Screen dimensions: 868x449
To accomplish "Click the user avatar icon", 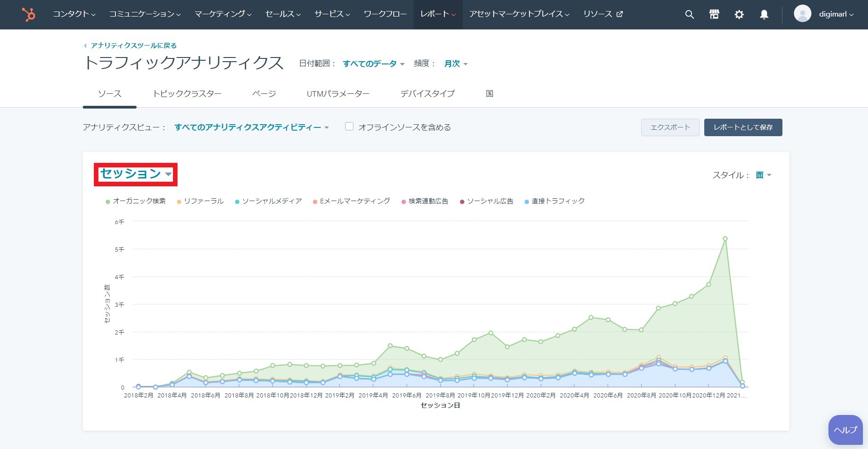I will pos(802,14).
